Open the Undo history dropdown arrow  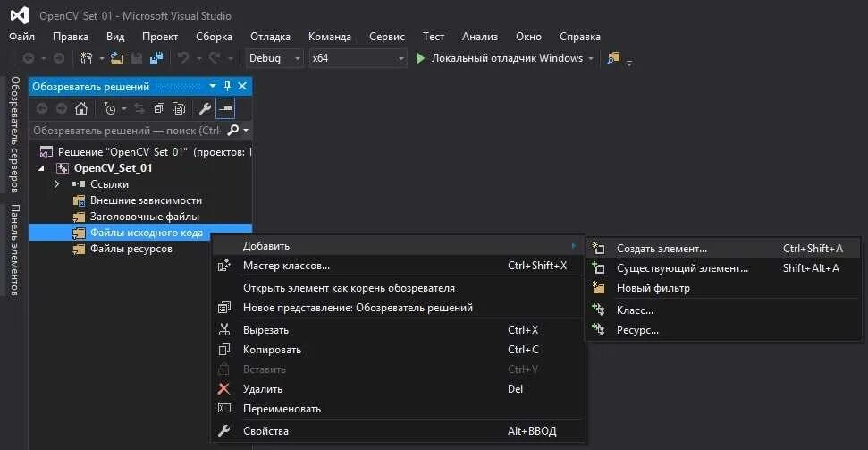[198, 58]
